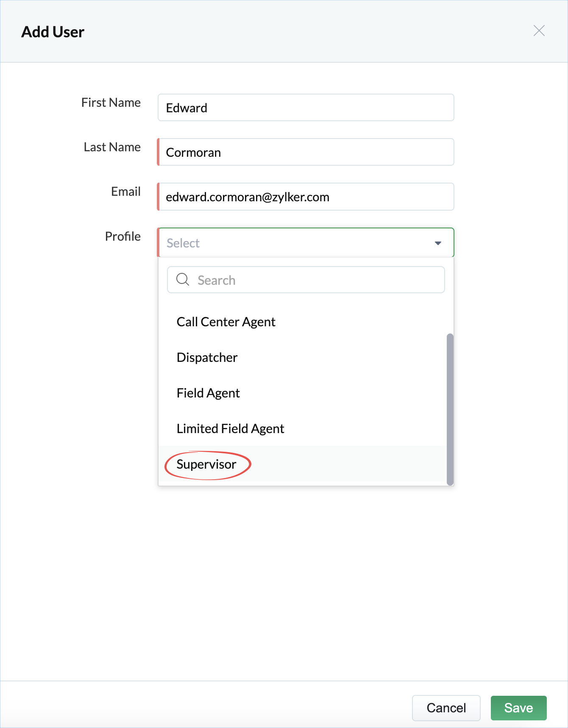The image size is (568, 728).
Task: Save the new user
Action: click(518, 708)
